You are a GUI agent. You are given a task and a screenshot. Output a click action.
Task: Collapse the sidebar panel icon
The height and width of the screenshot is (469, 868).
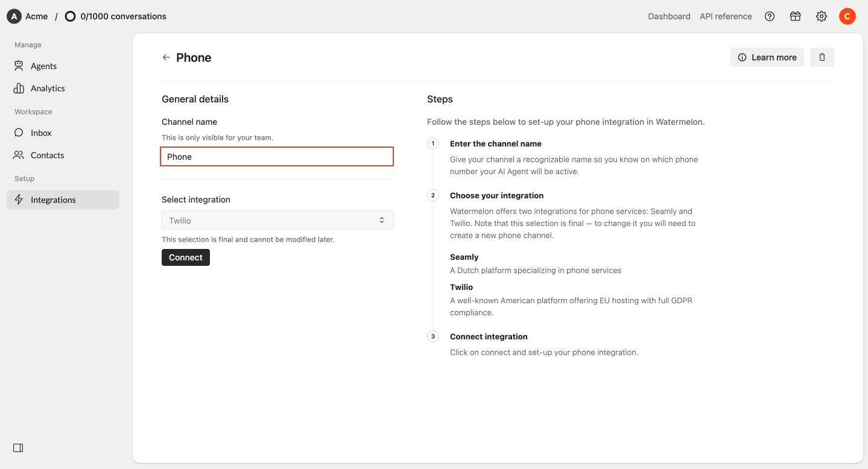[18, 448]
